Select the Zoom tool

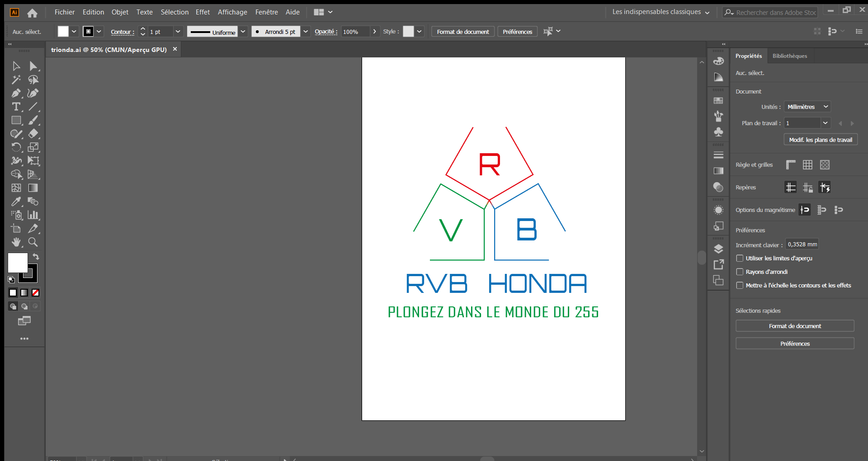[33, 242]
